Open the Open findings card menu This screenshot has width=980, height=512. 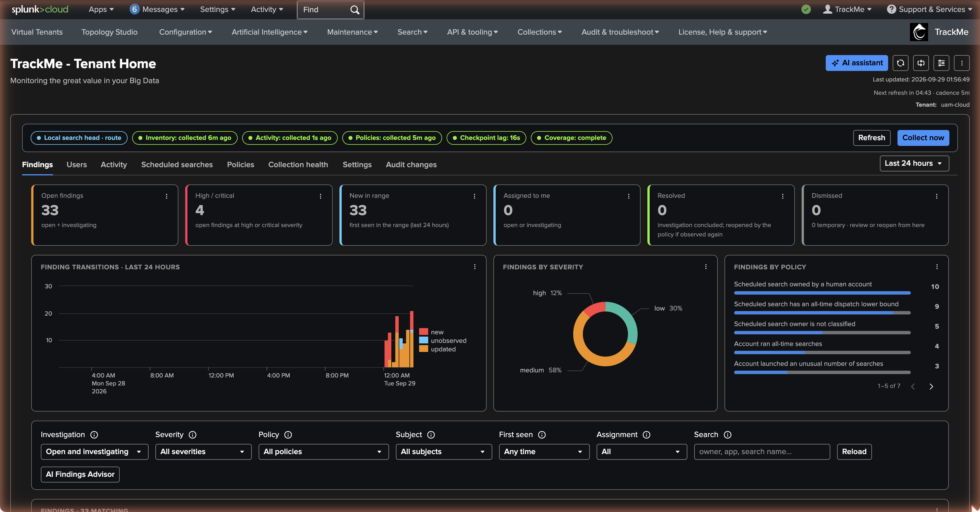[x=166, y=196]
